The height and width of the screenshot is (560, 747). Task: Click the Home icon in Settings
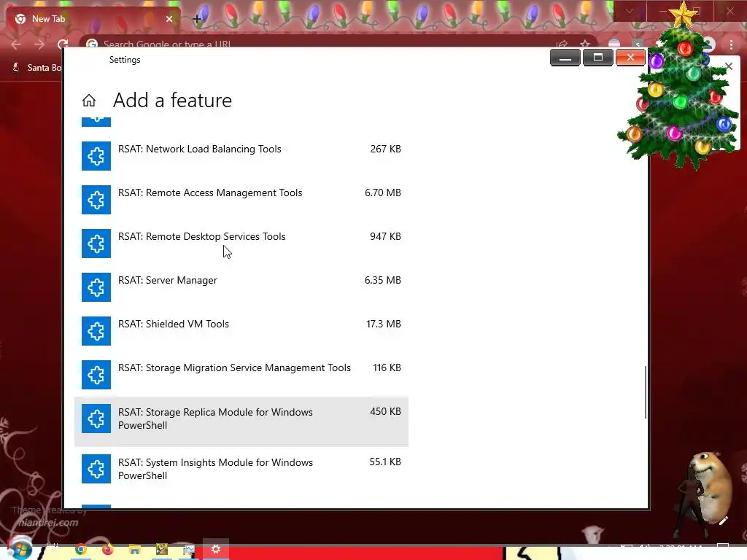88,101
